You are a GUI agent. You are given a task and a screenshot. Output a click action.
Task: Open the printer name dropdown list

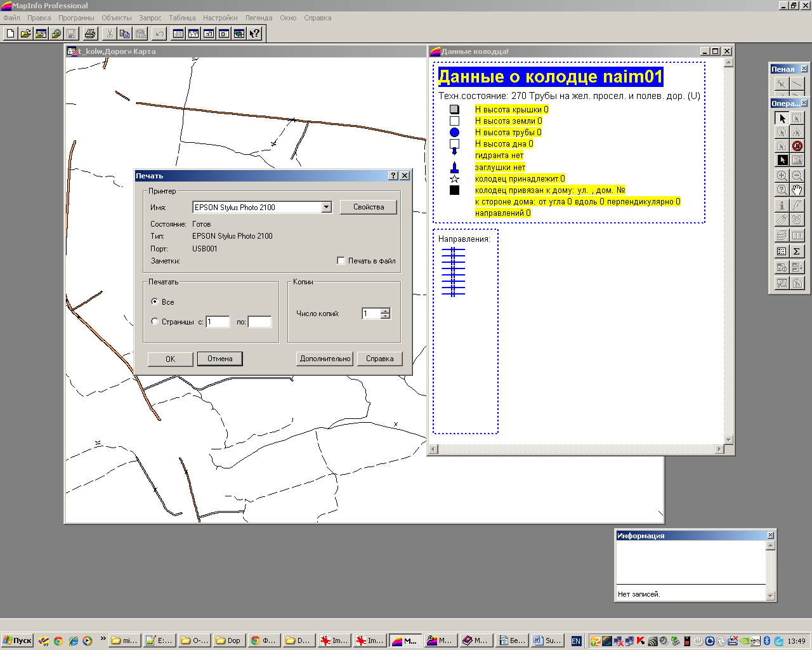coord(326,207)
